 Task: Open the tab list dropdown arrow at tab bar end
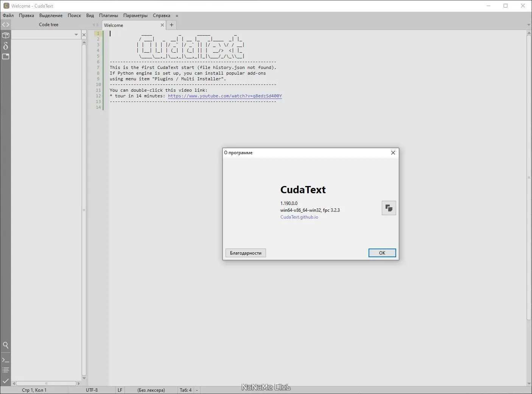coord(529,25)
